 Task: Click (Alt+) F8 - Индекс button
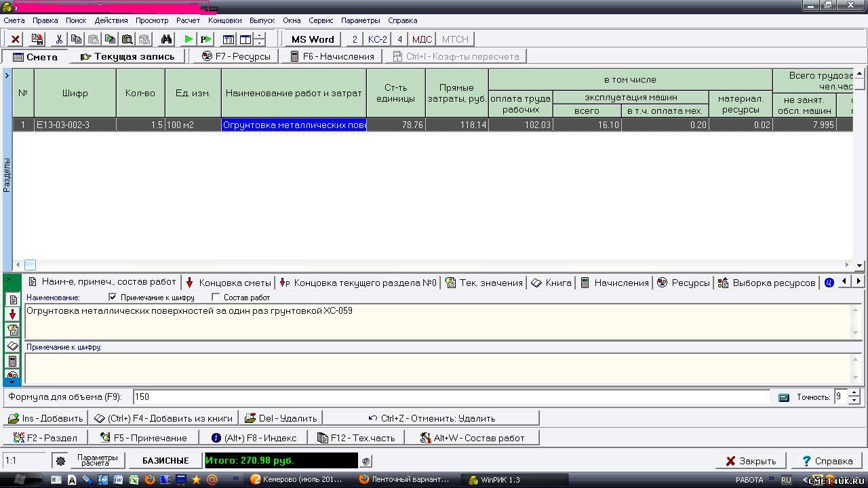point(254,438)
